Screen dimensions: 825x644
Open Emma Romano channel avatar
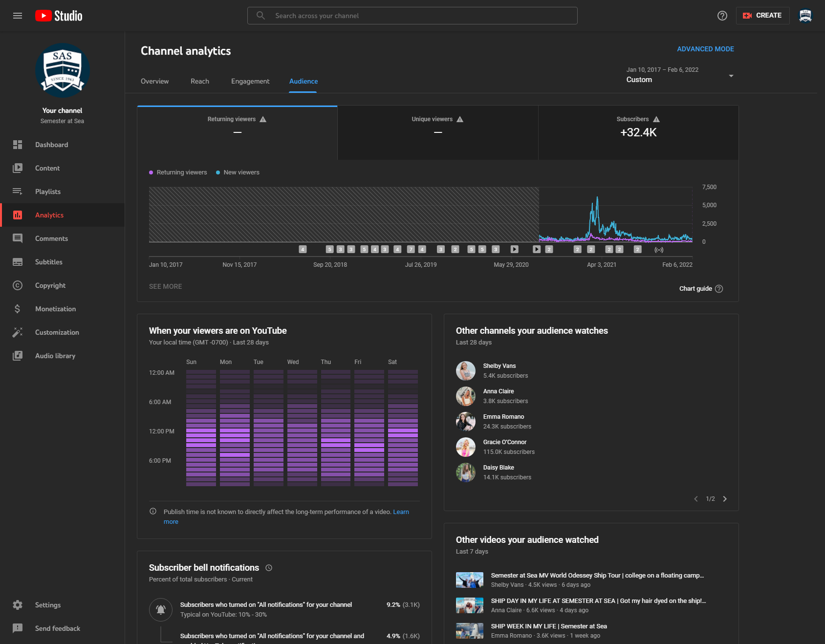click(x=466, y=422)
